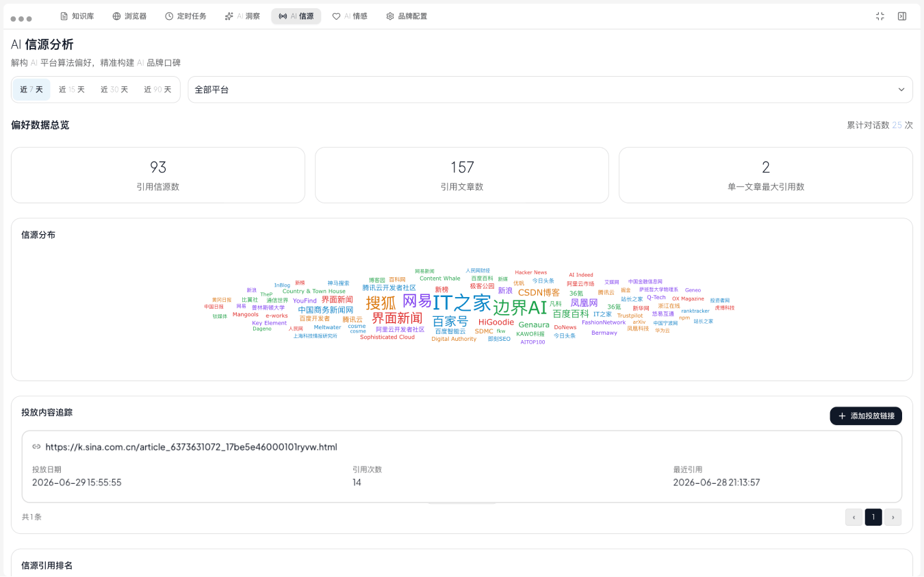Select page 1 in pagination
924x577 pixels.
[x=873, y=517]
